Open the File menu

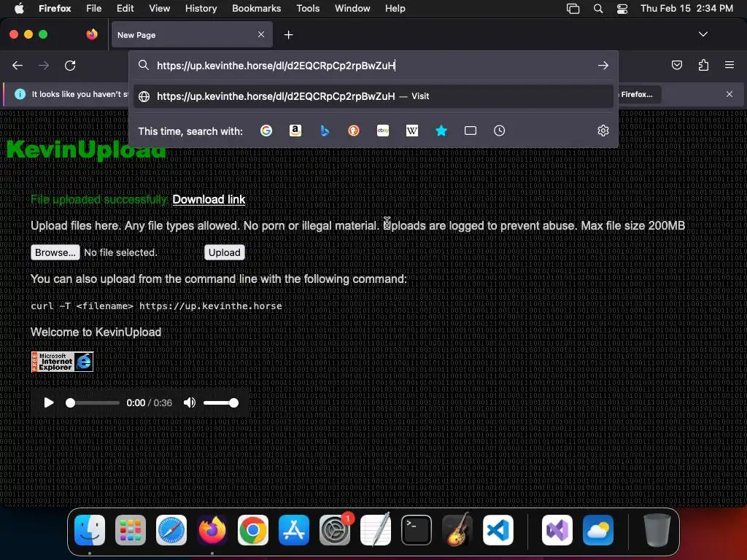[94, 9]
